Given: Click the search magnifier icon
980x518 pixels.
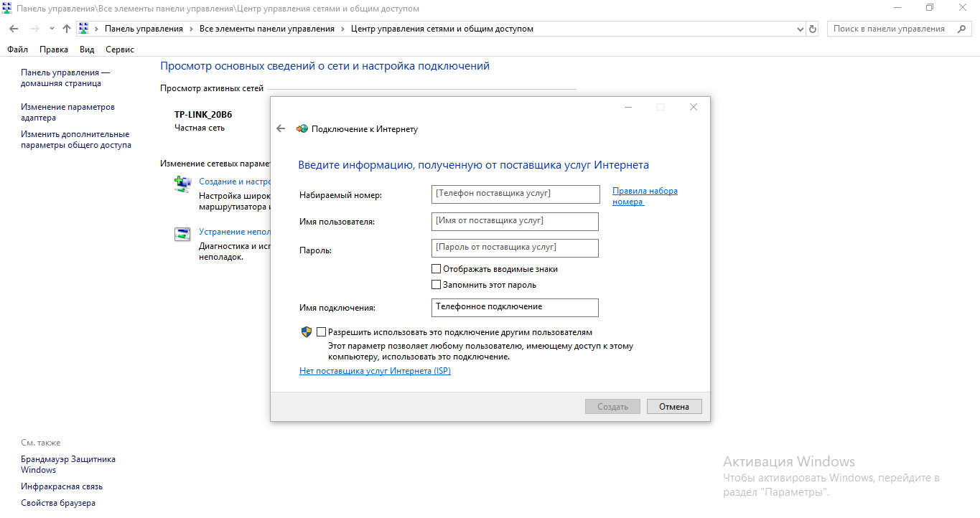Looking at the screenshot, I should pos(961,29).
